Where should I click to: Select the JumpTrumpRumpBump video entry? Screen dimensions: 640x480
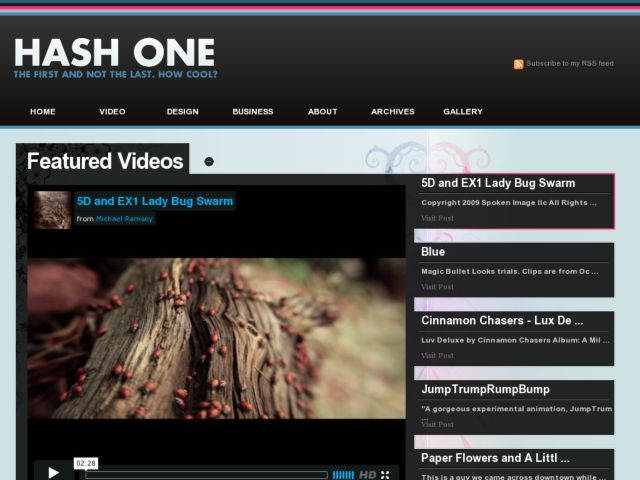click(514, 407)
